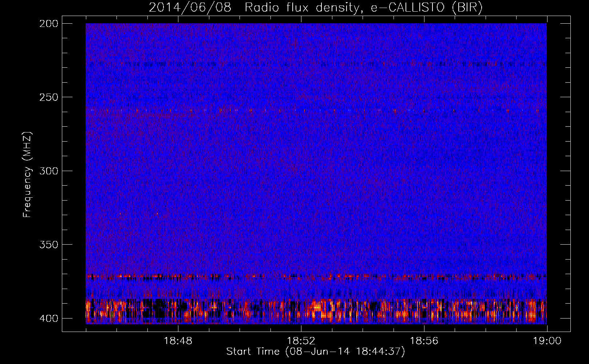Click the 300 frequency tick label
This screenshot has height=364, width=589.
(x=49, y=171)
